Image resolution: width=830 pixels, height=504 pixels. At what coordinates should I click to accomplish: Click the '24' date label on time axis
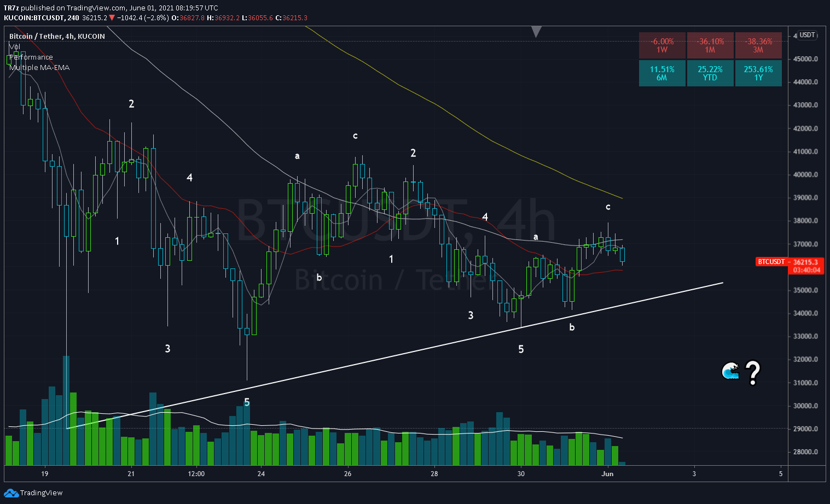[x=261, y=474]
